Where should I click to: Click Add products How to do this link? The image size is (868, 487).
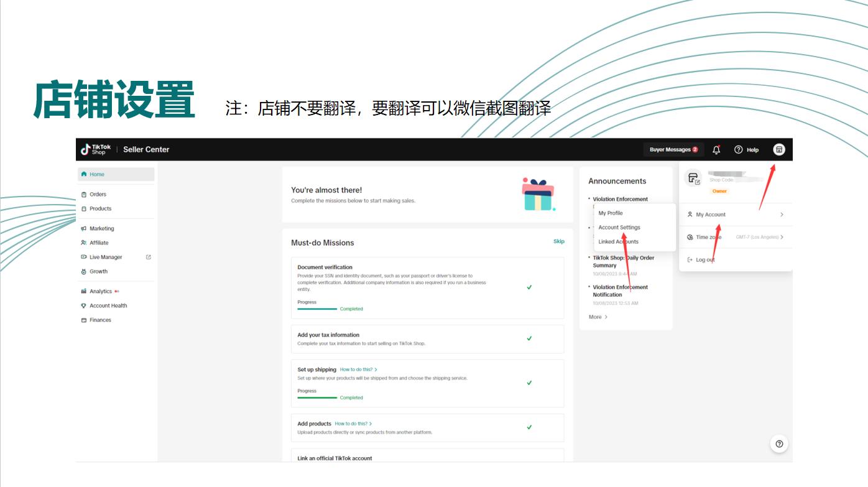pos(354,424)
